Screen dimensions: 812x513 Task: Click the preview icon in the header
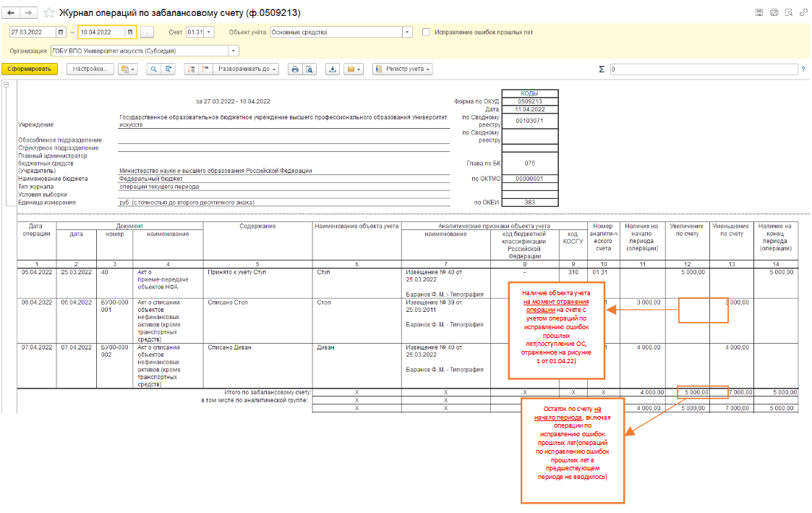[x=789, y=12]
